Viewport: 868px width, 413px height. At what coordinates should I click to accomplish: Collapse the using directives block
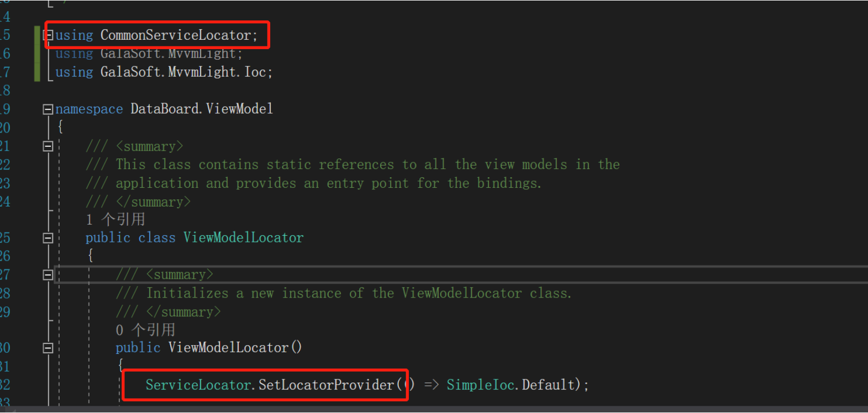tap(49, 36)
